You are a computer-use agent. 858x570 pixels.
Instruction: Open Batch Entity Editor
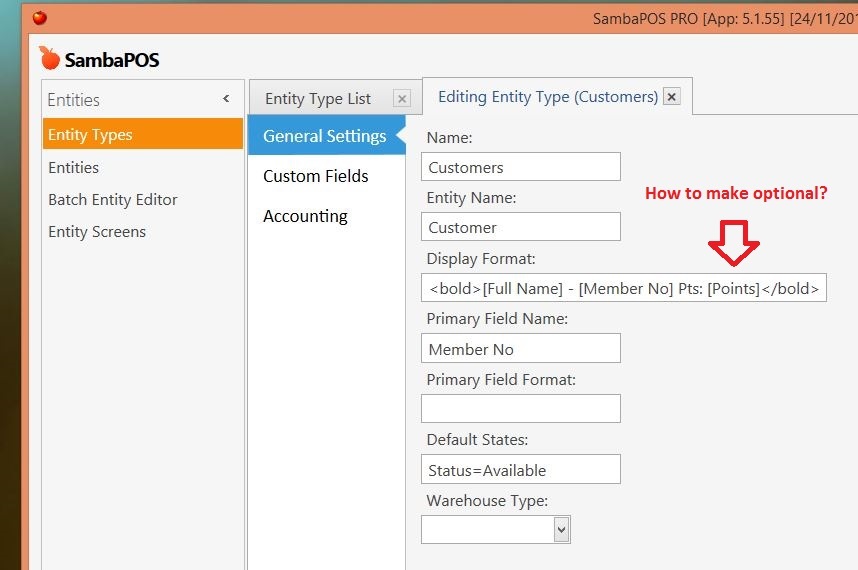tap(113, 200)
